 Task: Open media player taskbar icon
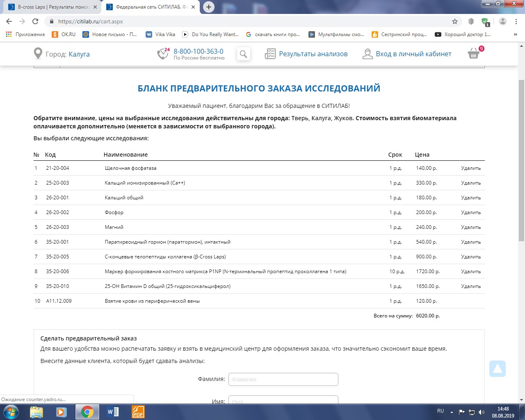coord(62,412)
